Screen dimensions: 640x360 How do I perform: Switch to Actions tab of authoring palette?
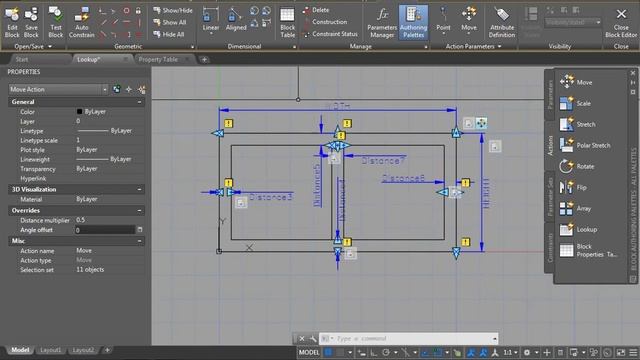tap(550, 145)
